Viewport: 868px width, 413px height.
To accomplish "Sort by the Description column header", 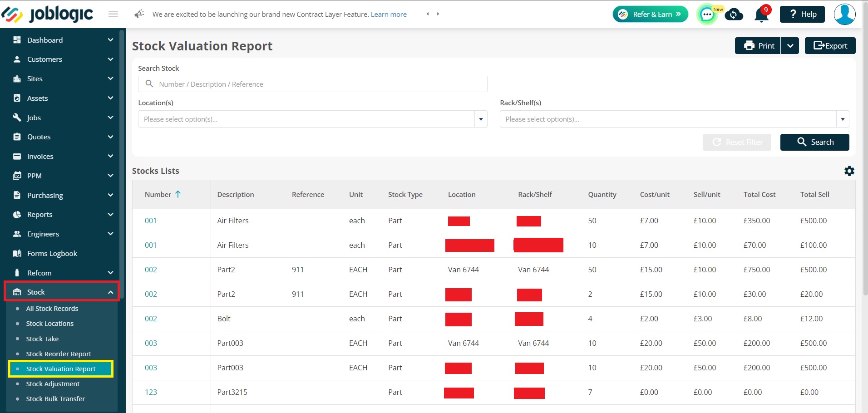I will 236,194.
